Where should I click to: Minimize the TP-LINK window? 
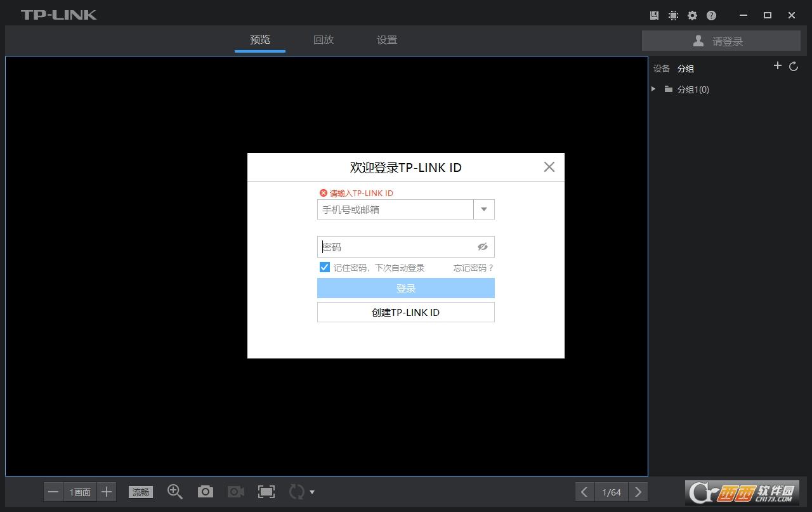(x=743, y=15)
